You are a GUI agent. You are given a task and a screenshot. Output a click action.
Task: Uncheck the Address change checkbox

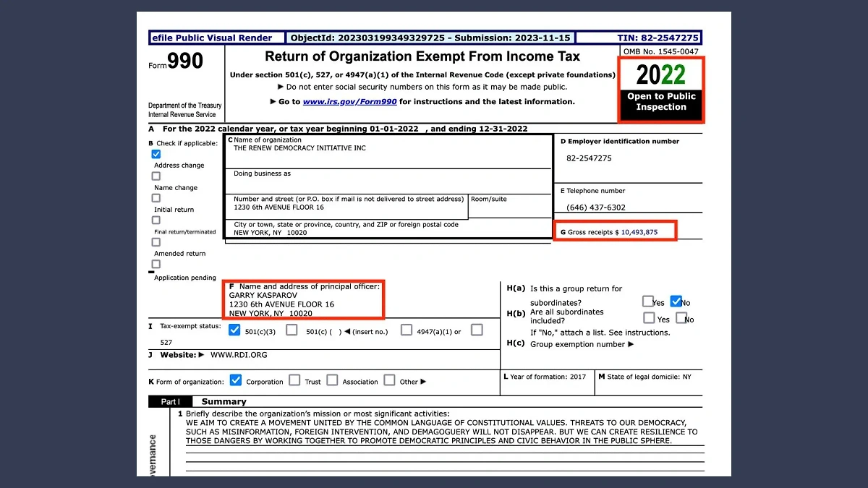coord(156,154)
